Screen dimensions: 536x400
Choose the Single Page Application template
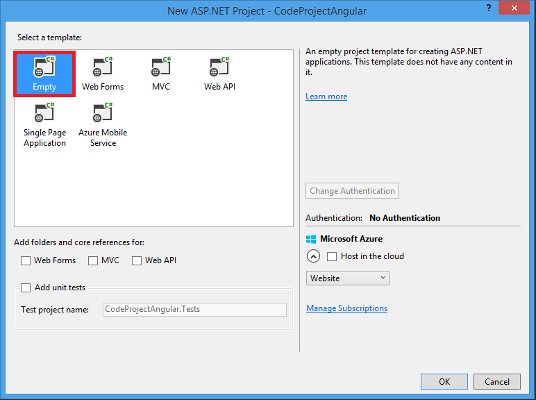(44, 125)
